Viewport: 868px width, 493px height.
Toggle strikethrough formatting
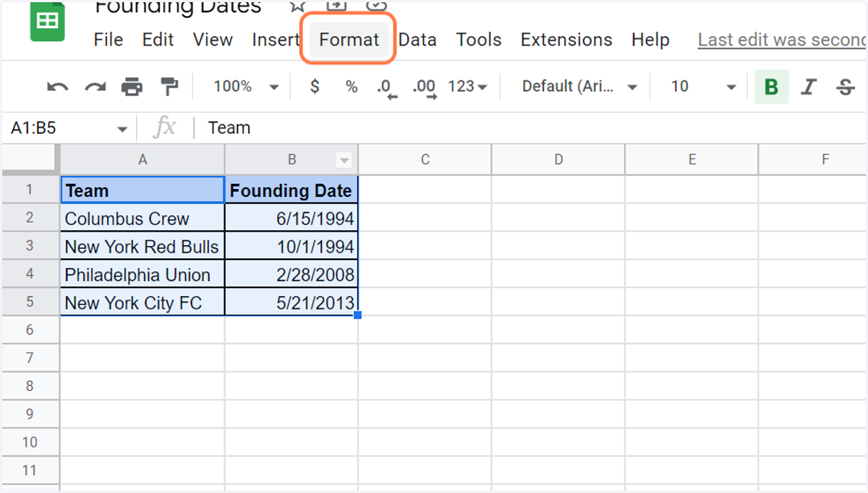click(845, 88)
